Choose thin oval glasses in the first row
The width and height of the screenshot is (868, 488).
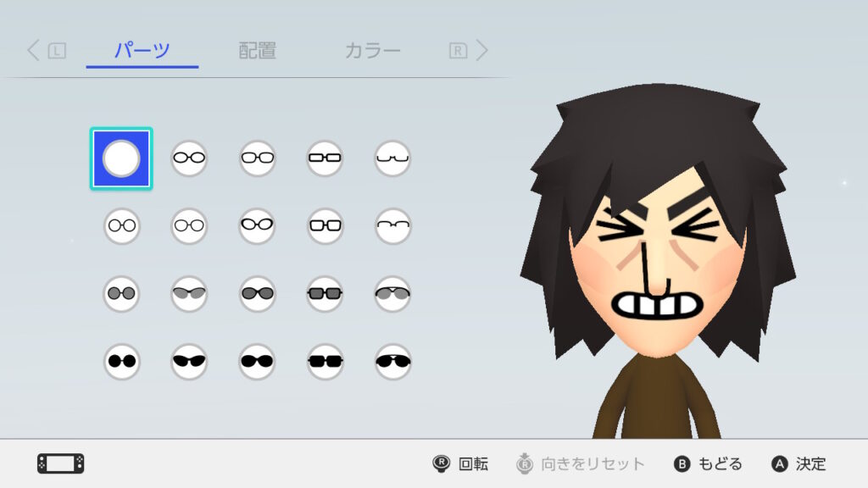189,158
